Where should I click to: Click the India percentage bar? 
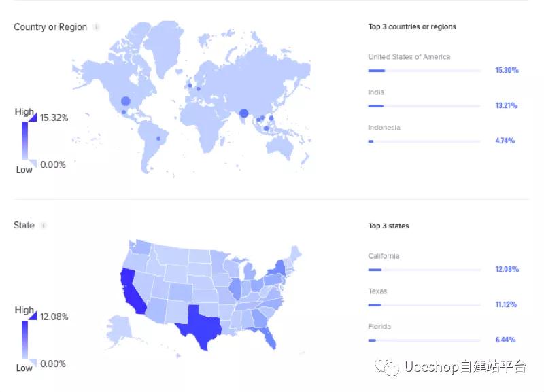424,106
